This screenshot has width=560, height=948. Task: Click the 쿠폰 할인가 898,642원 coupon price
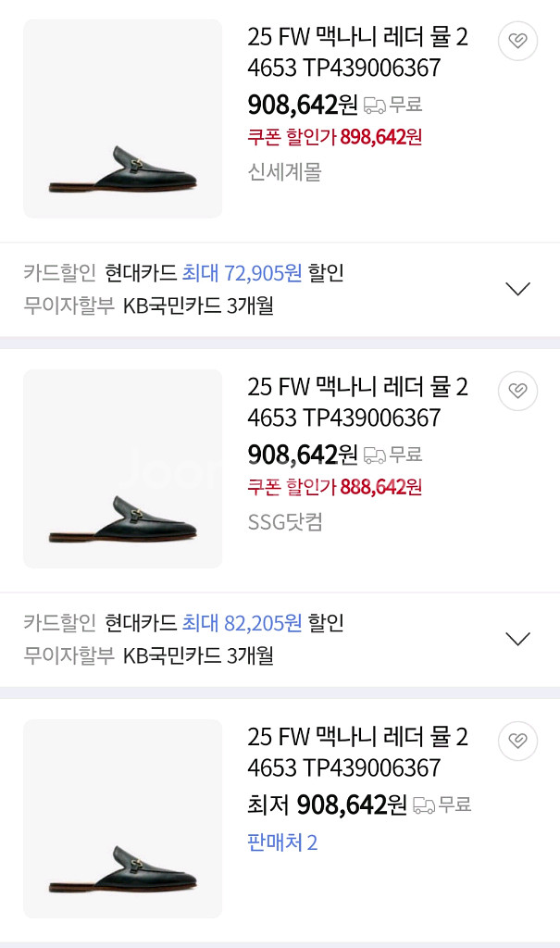click(x=333, y=138)
